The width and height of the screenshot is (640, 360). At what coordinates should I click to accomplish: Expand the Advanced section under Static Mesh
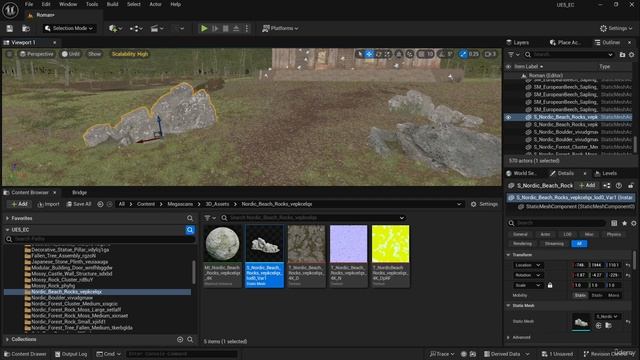tap(509, 338)
